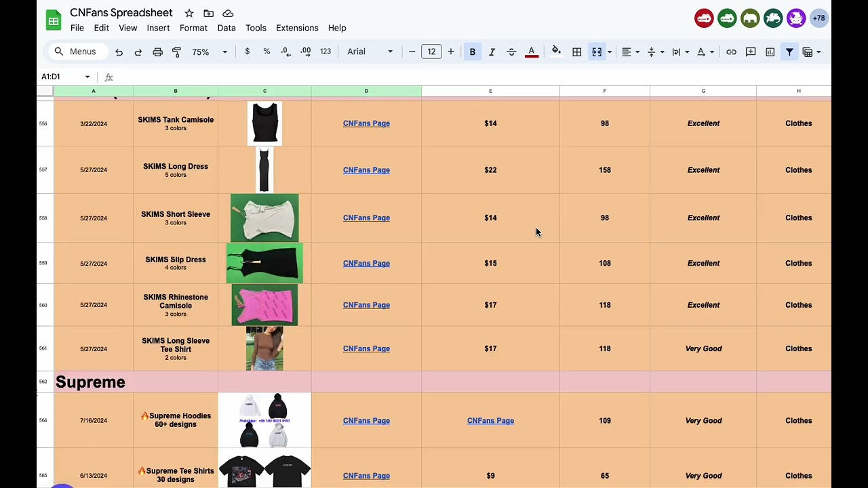Toggle Strikethrough formatting

[x=511, y=52]
